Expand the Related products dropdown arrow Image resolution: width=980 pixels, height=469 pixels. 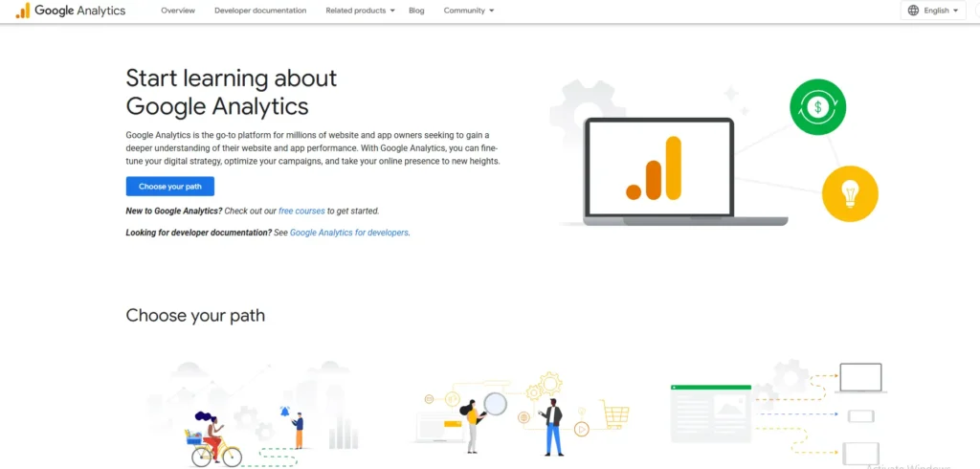click(392, 11)
